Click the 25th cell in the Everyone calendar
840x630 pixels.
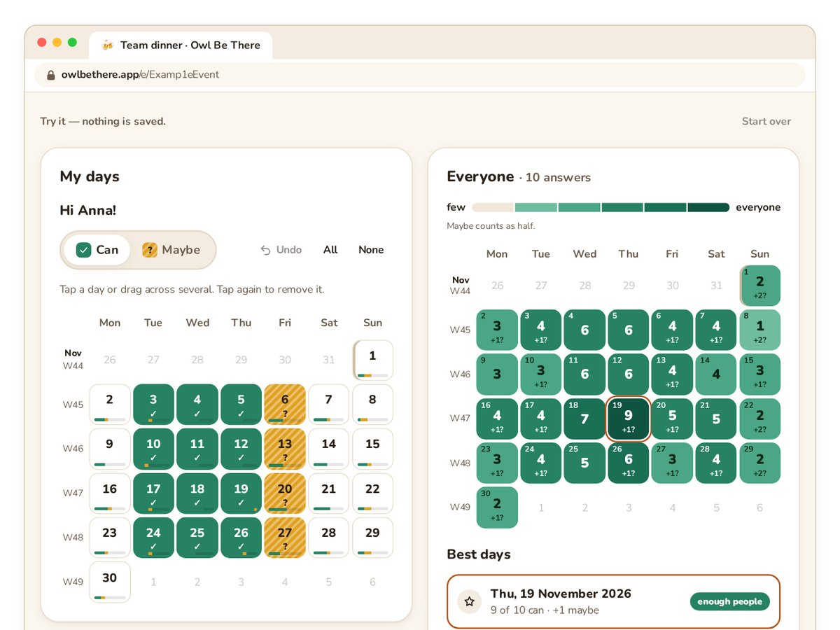(584, 463)
